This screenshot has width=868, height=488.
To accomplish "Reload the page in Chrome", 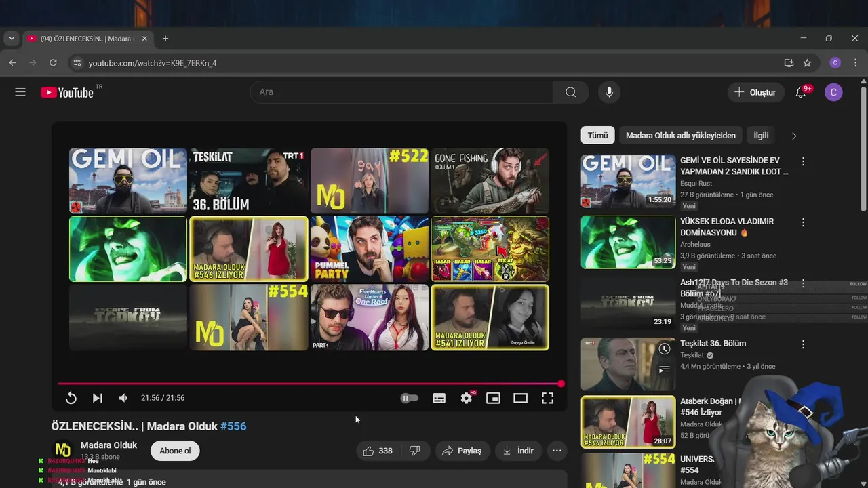I will coord(53,62).
